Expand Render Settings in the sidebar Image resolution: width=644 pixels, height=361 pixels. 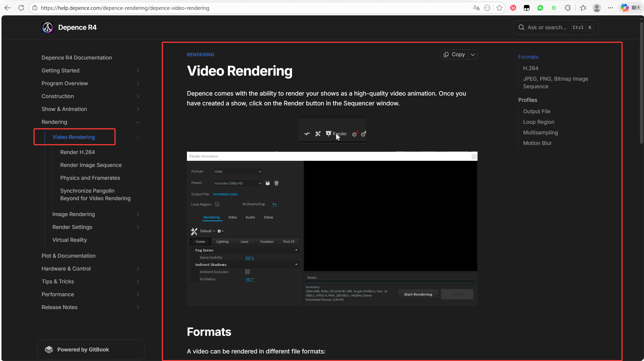(x=138, y=227)
